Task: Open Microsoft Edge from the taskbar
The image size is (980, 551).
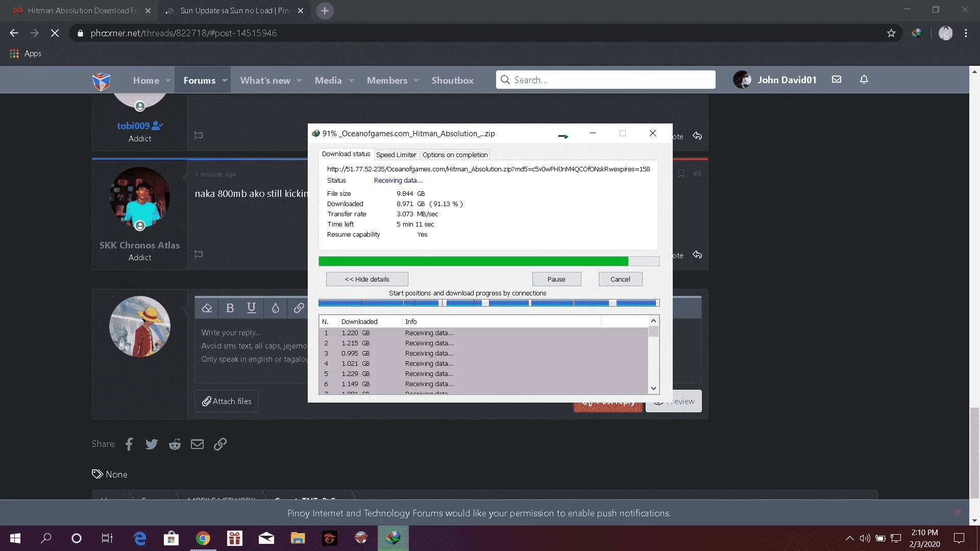Action: point(139,538)
